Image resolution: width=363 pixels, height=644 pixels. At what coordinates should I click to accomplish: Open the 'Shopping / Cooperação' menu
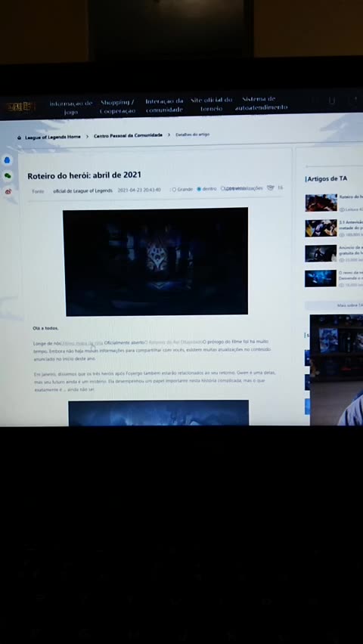pos(117,107)
